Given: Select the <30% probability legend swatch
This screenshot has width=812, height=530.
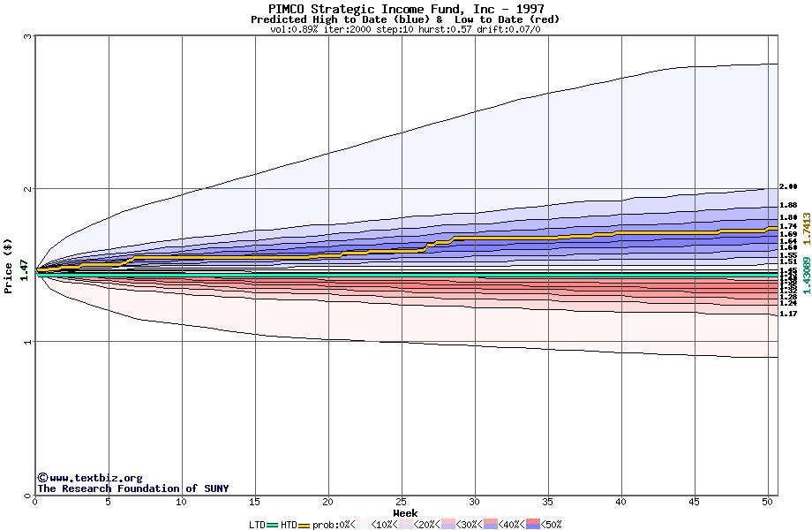Looking at the screenshot, I should coord(448,524).
